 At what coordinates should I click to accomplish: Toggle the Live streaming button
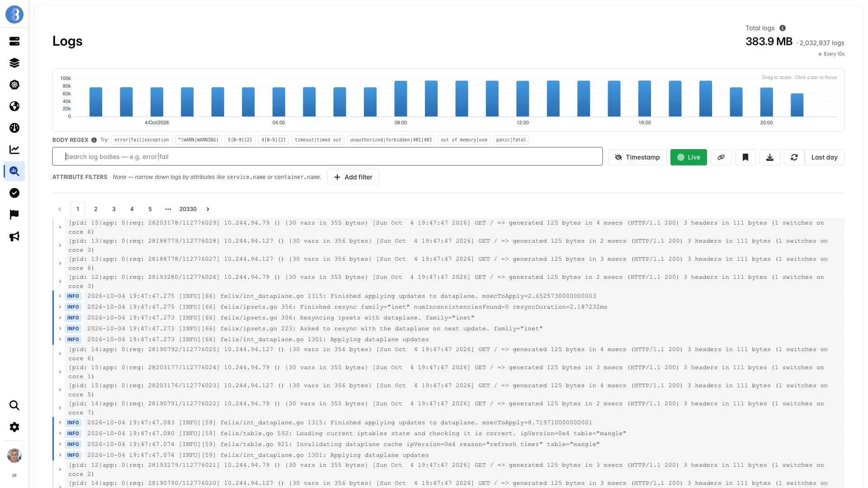tap(689, 157)
